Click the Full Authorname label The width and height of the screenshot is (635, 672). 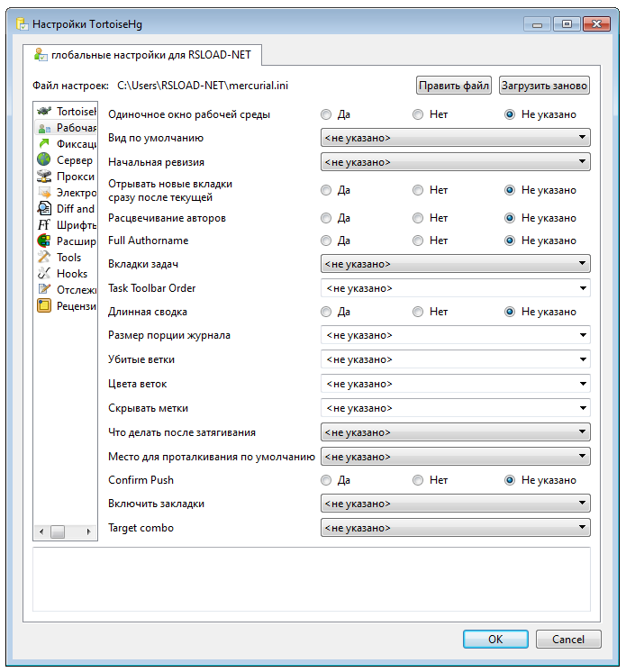pyautogui.click(x=149, y=241)
